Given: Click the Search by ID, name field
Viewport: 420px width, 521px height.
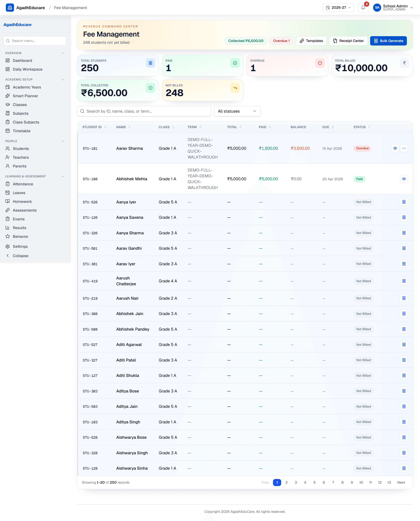Looking at the screenshot, I should click(x=144, y=111).
